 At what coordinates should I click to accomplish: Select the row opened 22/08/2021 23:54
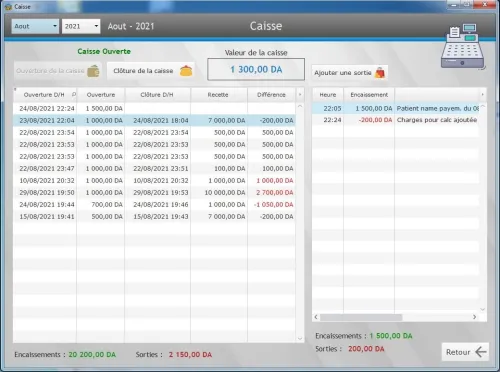point(154,132)
